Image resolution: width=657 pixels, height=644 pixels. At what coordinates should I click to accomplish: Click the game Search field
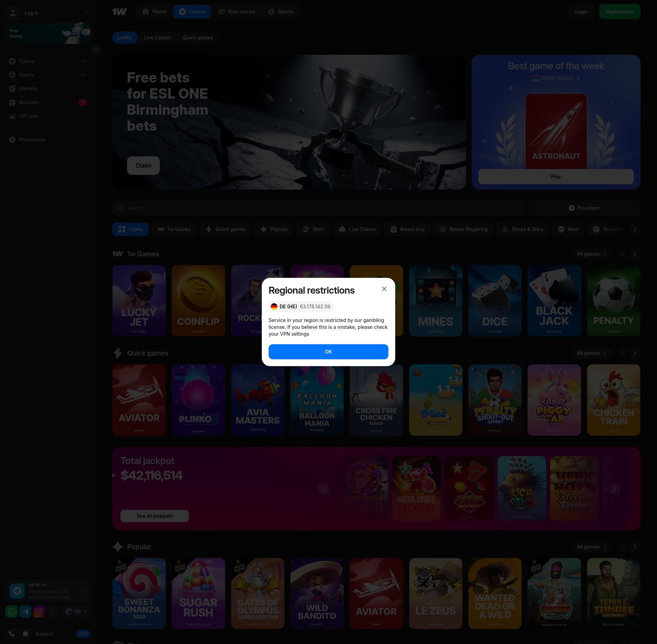point(318,208)
